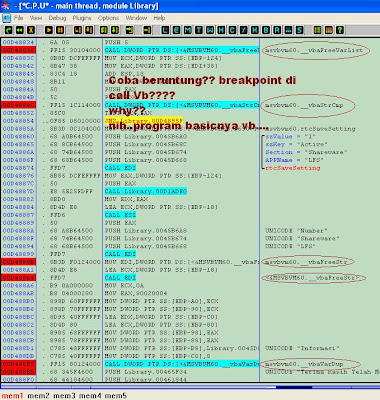Click the appearance options icon
The image size is (380, 400).
click(329, 30)
